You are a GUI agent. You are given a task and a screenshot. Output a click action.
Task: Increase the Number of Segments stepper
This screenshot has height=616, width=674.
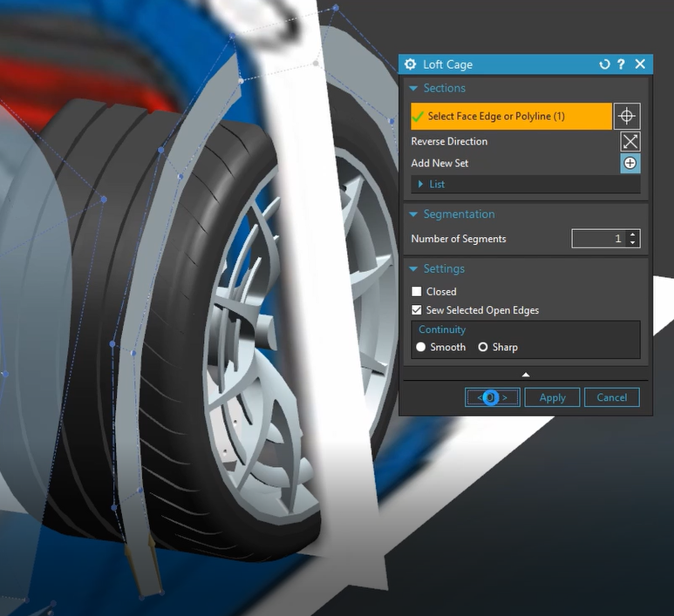(632, 234)
